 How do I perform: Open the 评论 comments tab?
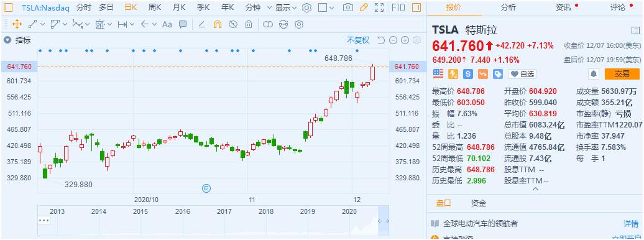(618, 7)
